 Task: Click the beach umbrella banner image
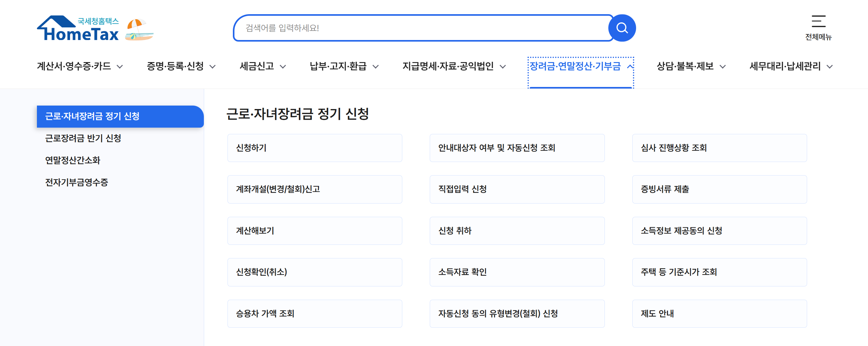point(139,30)
